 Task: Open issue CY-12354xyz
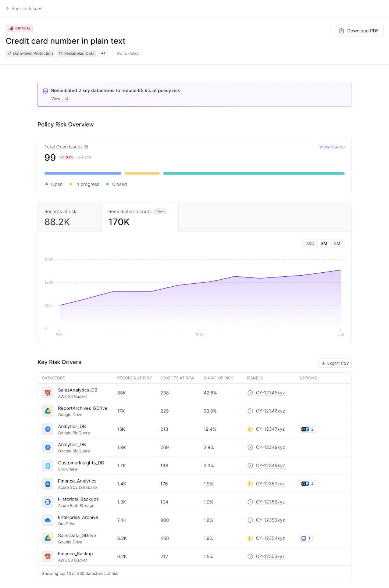click(x=270, y=538)
